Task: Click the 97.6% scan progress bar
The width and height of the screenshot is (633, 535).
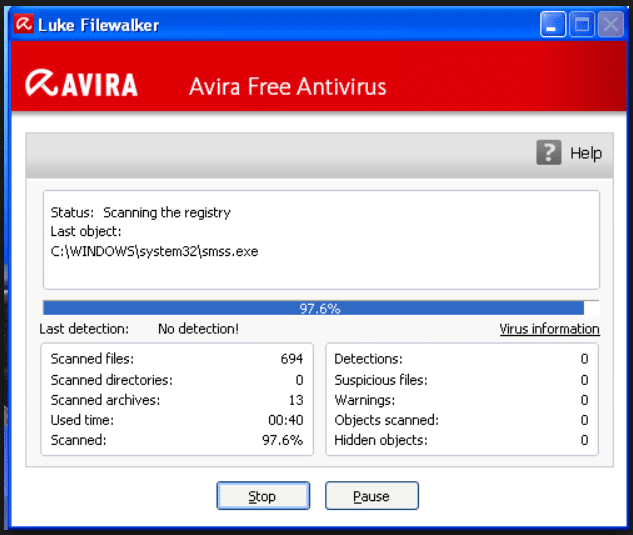Action: coord(321,308)
